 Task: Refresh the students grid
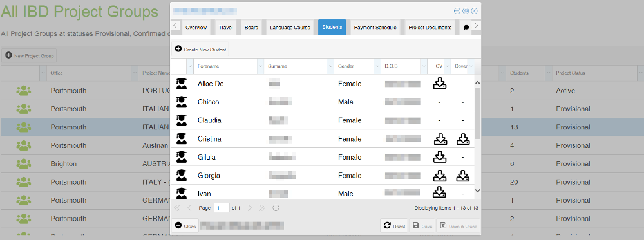point(276,208)
